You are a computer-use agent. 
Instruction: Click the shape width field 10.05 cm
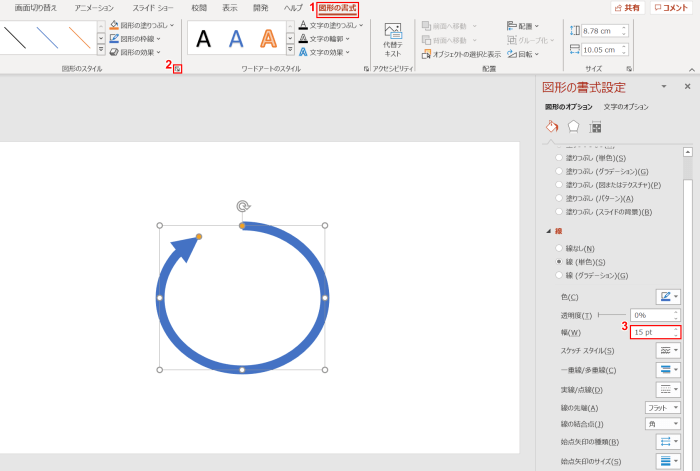pos(601,50)
